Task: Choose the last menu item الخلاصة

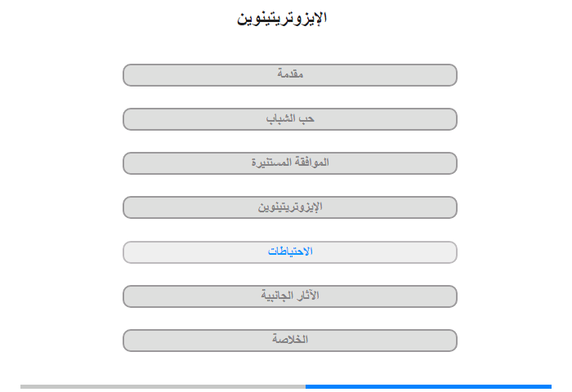Action: tap(290, 341)
